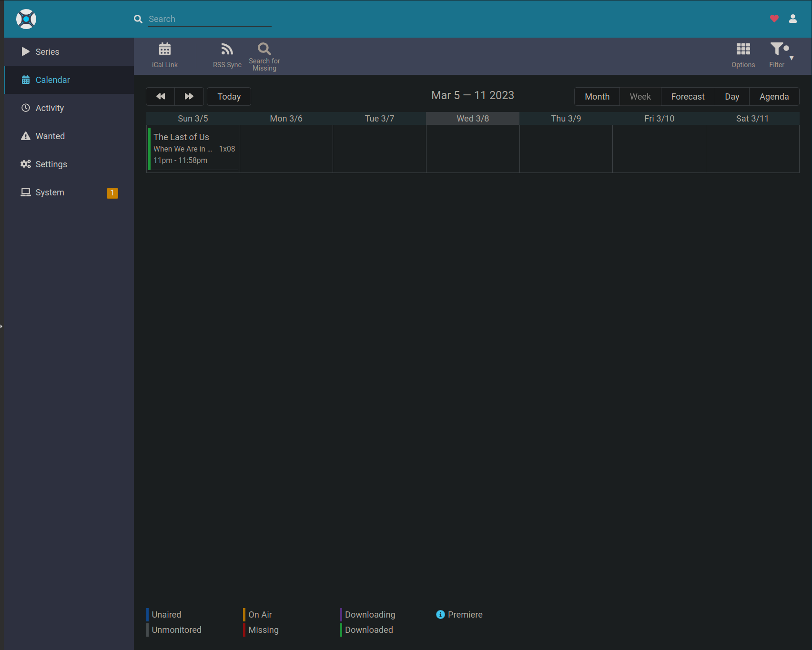Click the Calendar icon in sidebar
This screenshot has width=812, height=650.
(x=26, y=80)
